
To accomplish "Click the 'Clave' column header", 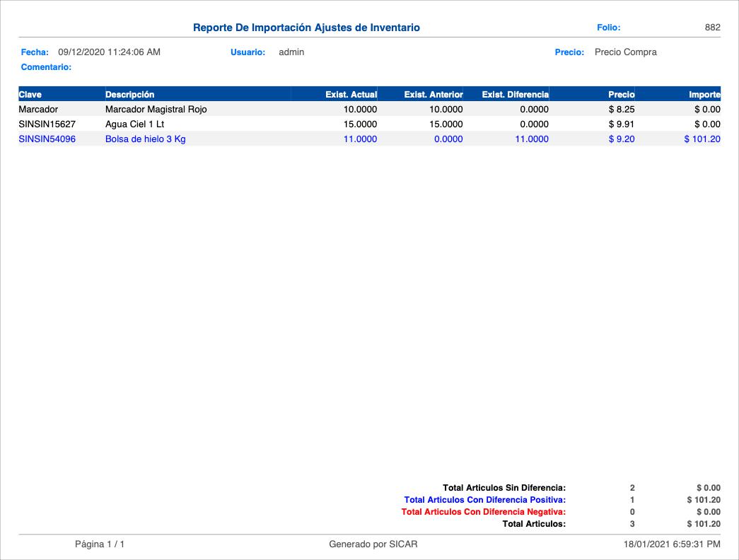I will point(30,94).
